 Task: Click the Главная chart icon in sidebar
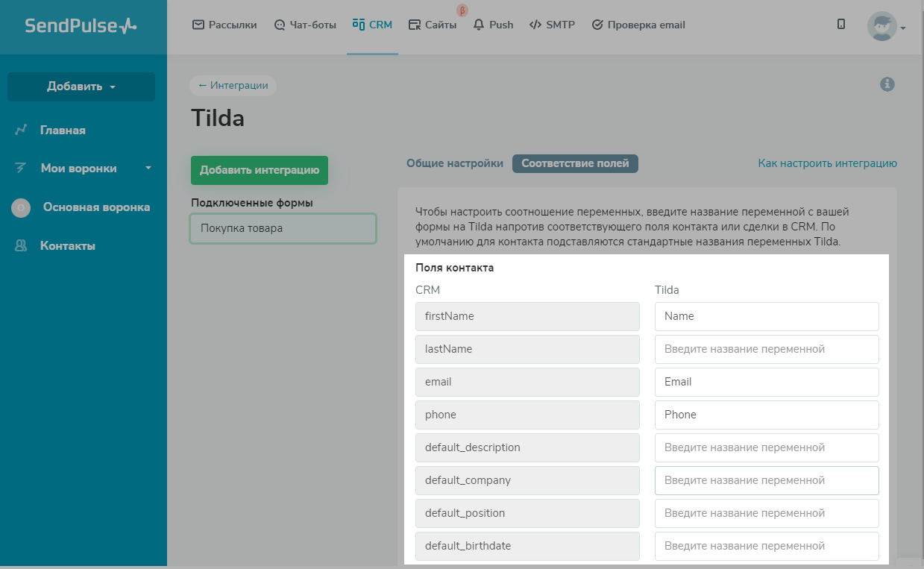point(21,131)
